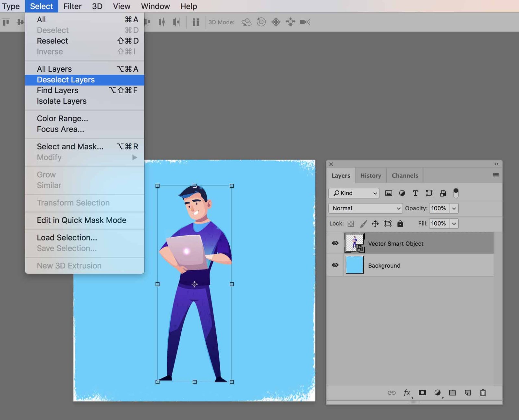Toggle the layer filtering switch
The height and width of the screenshot is (420, 519).
click(x=457, y=192)
